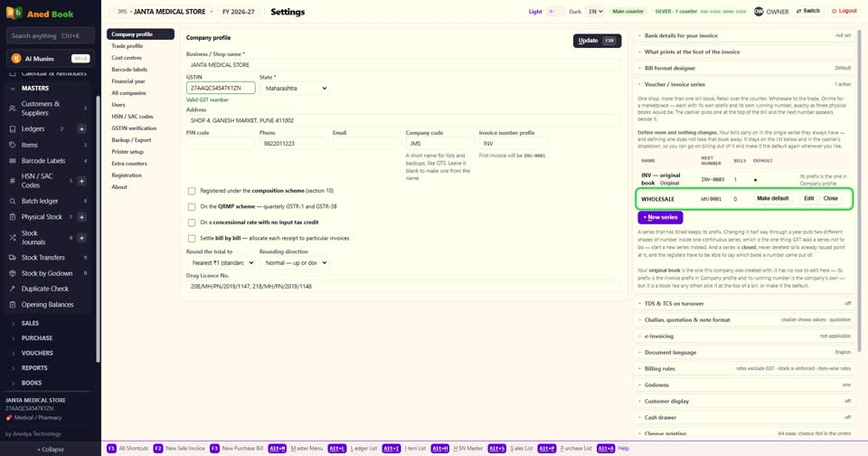
Task: Add Physical Stock entry with plus icon
Action: coord(81,216)
